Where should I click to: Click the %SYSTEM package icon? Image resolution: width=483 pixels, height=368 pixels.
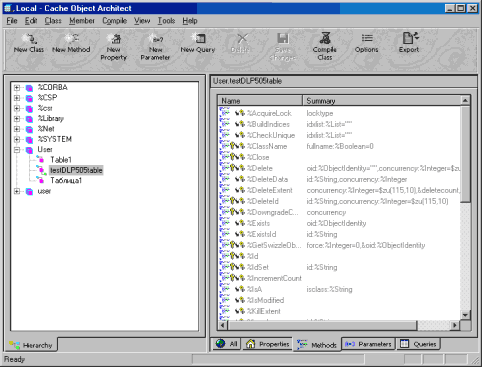[29, 140]
